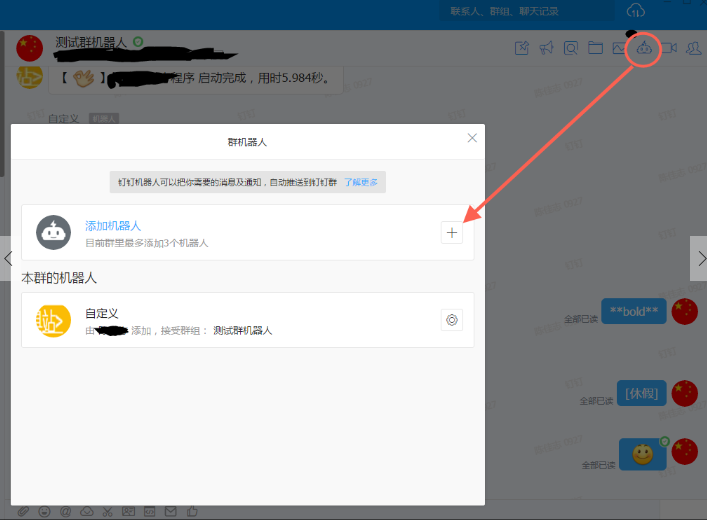707x520 pixels.
Task: Open the group robot icon in chat toolbar
Action: pos(643,48)
